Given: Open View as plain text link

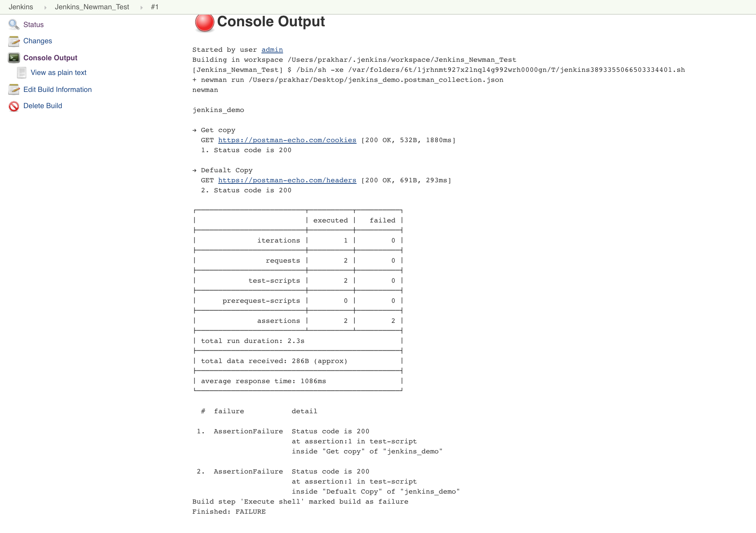Looking at the screenshot, I should [x=58, y=73].
